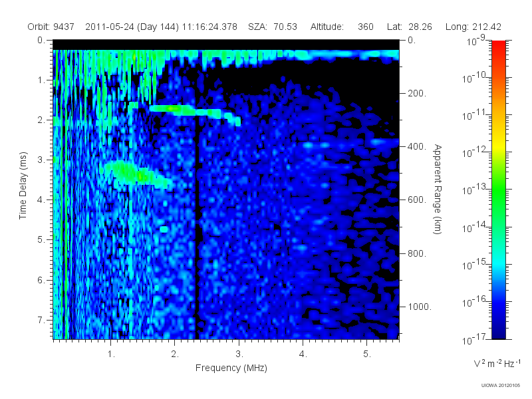
Task: Click the '400.' label on apparent range axis
Action: pos(417,146)
